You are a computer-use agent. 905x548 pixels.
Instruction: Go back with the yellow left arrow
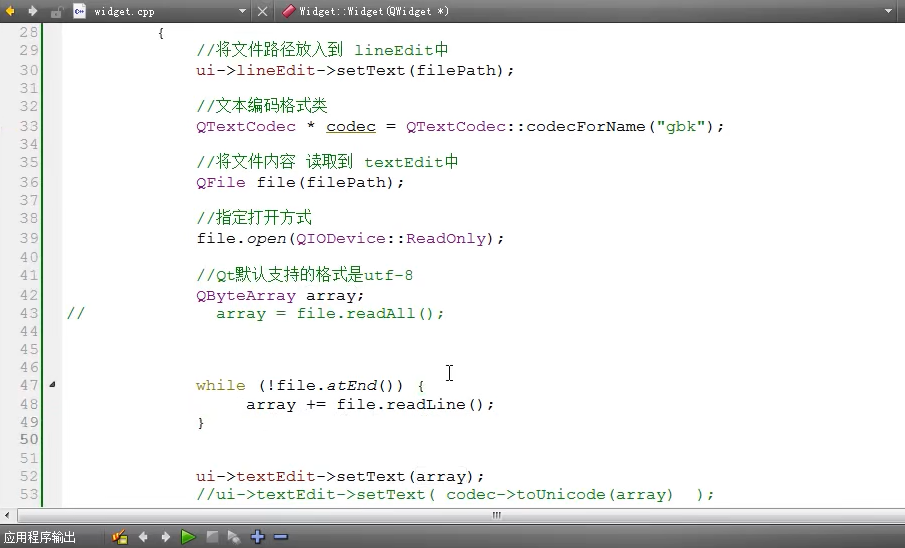pyautogui.click(x=10, y=11)
